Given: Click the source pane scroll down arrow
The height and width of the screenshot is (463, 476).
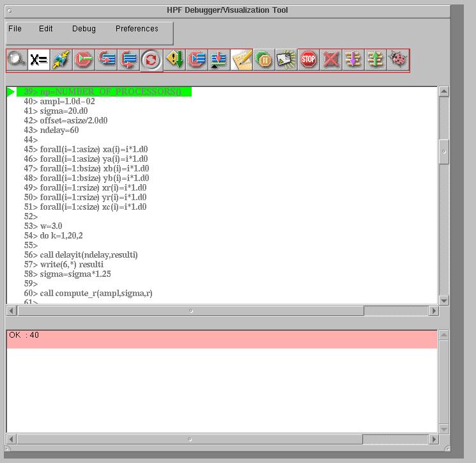Looking at the screenshot, I should pyautogui.click(x=444, y=301).
